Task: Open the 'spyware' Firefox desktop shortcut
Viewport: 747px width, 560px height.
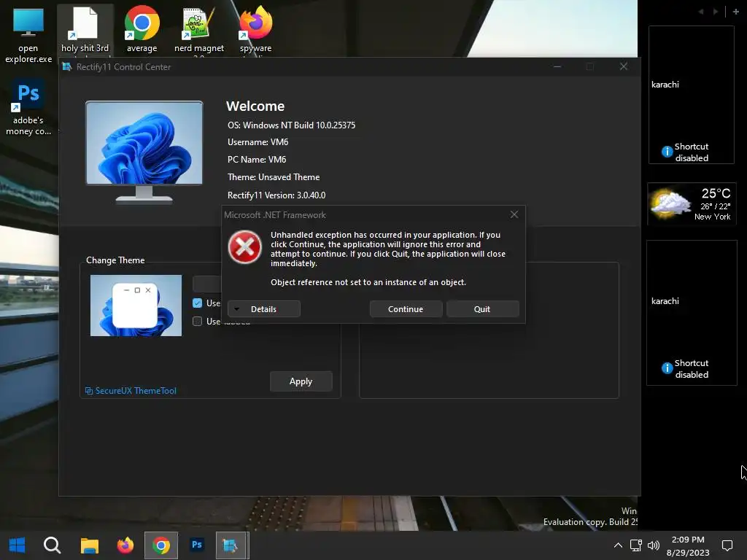Action: (256, 29)
